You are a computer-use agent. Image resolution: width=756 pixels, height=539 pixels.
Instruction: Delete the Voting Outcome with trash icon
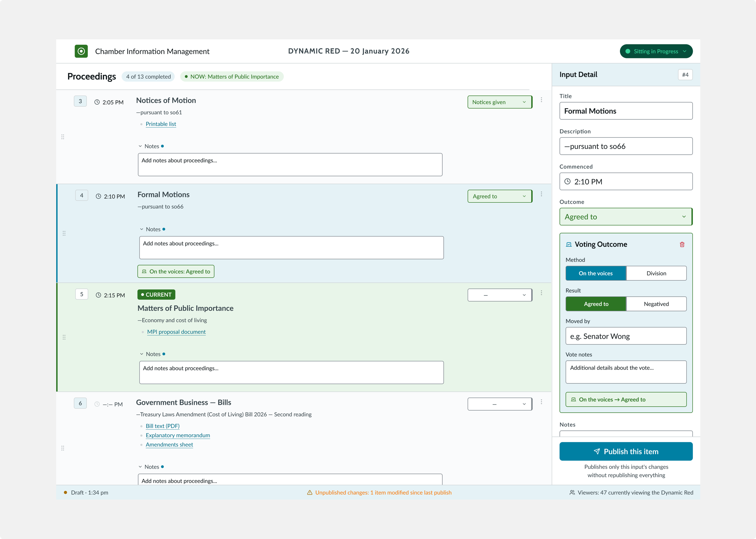coord(682,245)
